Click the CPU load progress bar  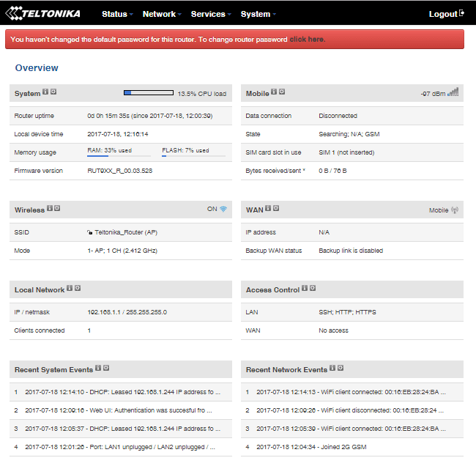(149, 93)
